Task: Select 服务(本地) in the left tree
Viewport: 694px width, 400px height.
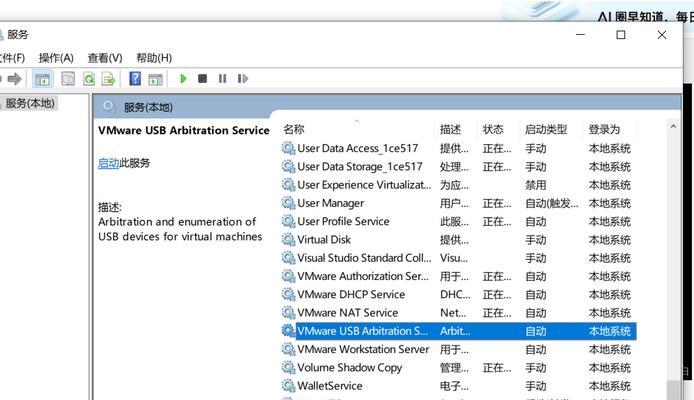Action: pos(30,104)
